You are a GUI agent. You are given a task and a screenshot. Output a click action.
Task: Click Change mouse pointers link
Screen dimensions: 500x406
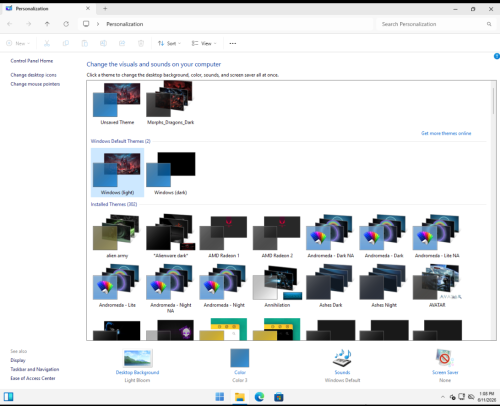pos(35,84)
